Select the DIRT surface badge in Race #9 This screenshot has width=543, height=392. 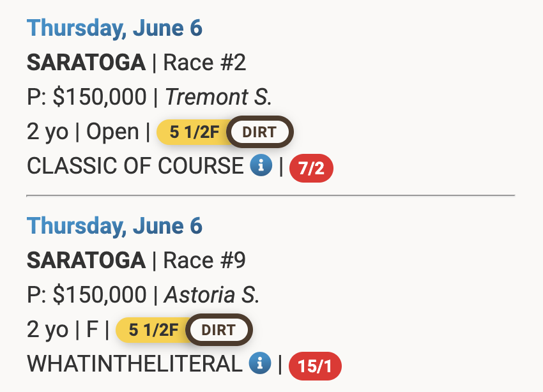tap(219, 329)
